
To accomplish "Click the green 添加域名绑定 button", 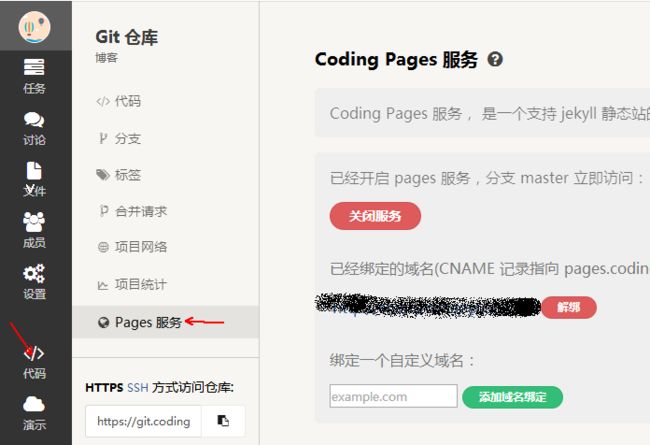I will tap(512, 397).
